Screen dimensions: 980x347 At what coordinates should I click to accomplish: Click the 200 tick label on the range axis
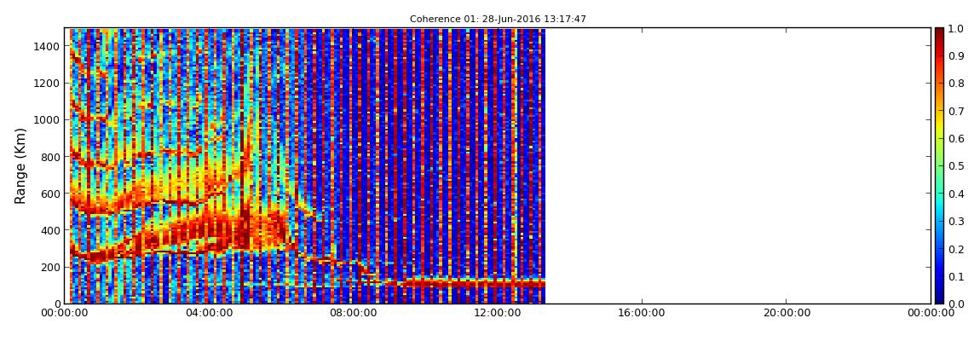[50, 268]
